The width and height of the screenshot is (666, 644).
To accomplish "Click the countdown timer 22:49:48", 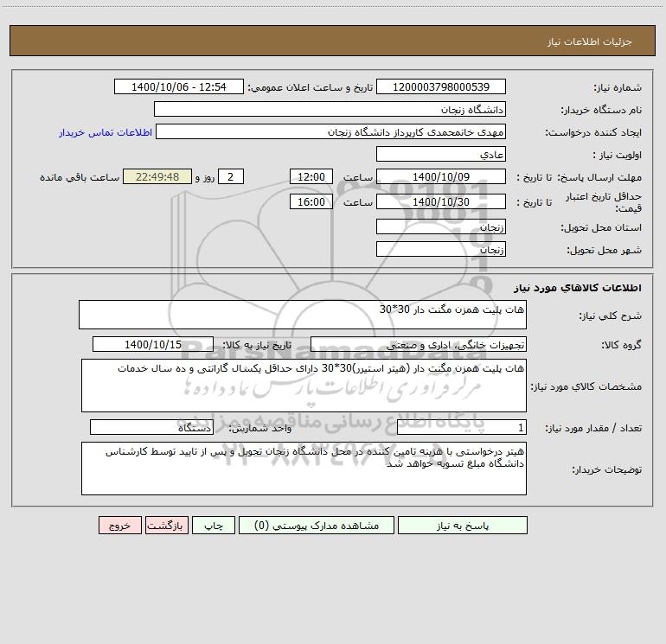I will pos(157,176).
